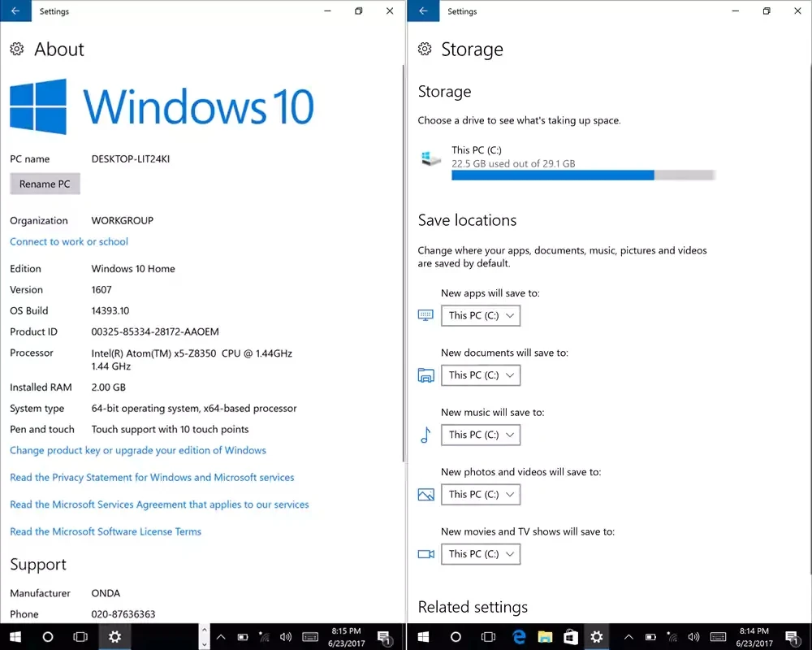The width and height of the screenshot is (812, 650).
Task: Select the WORKGROUP organization value
Action: (123, 220)
